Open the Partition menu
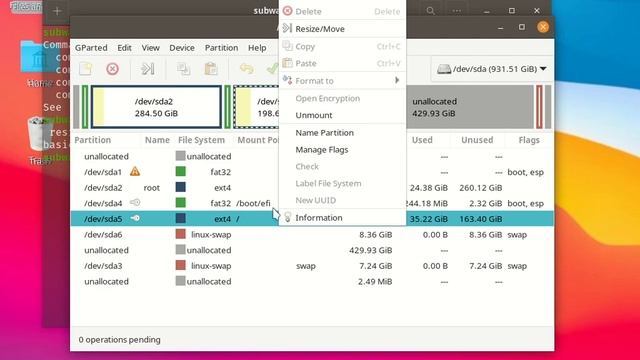640x360 pixels. tap(222, 48)
